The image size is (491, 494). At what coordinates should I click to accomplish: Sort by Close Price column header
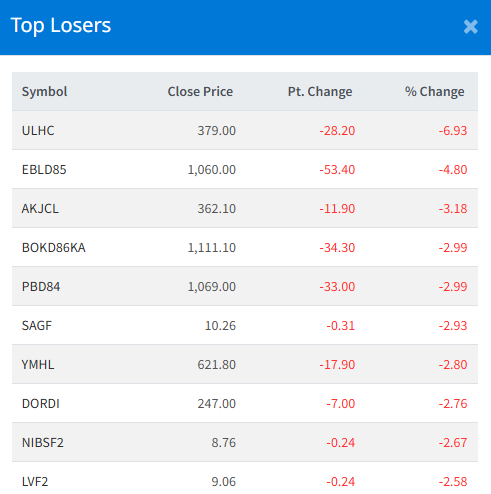tap(200, 92)
